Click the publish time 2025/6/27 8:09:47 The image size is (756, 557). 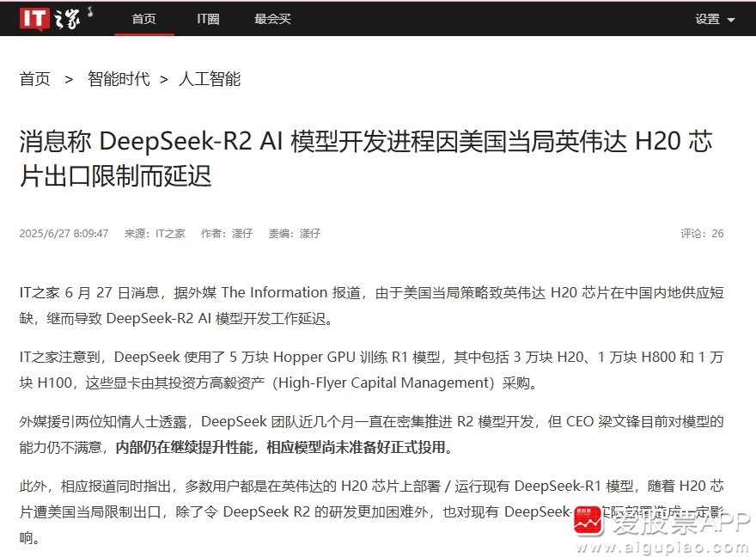coord(64,234)
